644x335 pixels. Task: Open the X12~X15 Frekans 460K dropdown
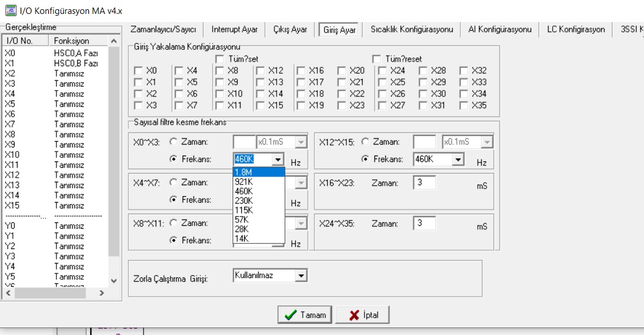coord(459,159)
